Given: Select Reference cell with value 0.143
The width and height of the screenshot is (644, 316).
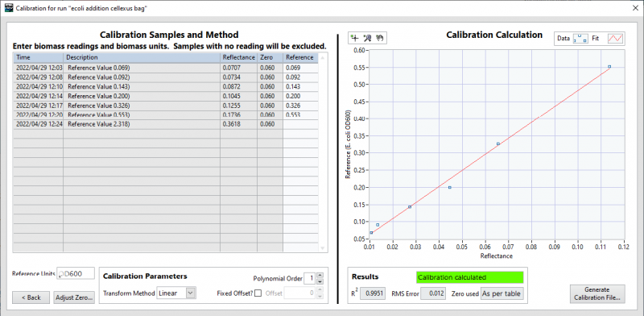Looking at the screenshot, I should (300, 87).
